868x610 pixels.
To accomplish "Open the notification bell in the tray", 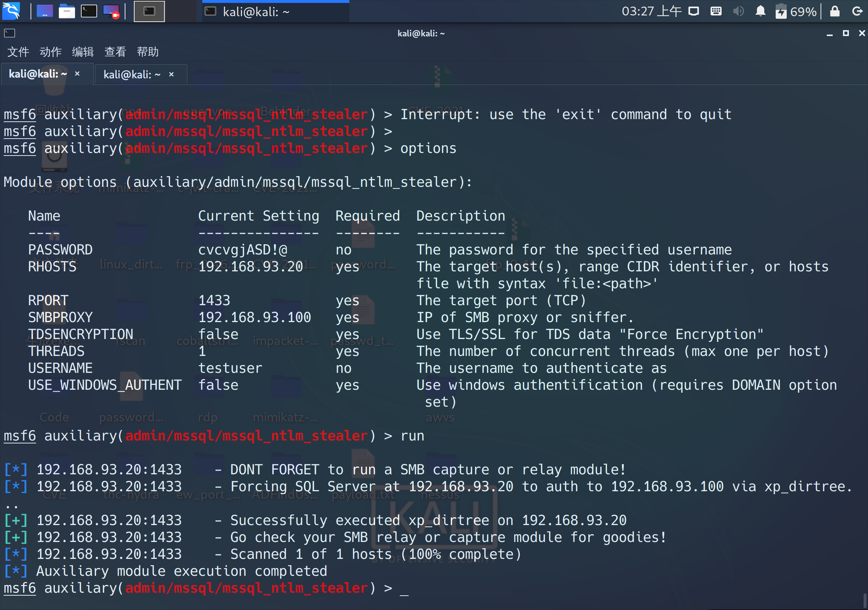I will (x=760, y=11).
